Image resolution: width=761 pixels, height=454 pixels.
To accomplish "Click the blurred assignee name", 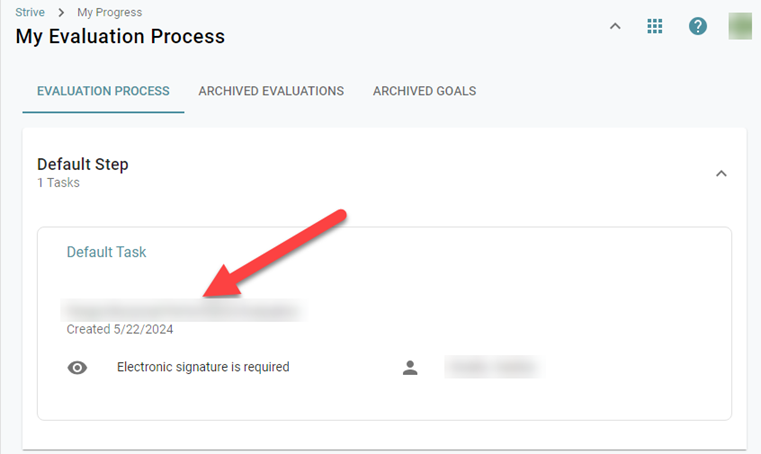I will 492,368.
